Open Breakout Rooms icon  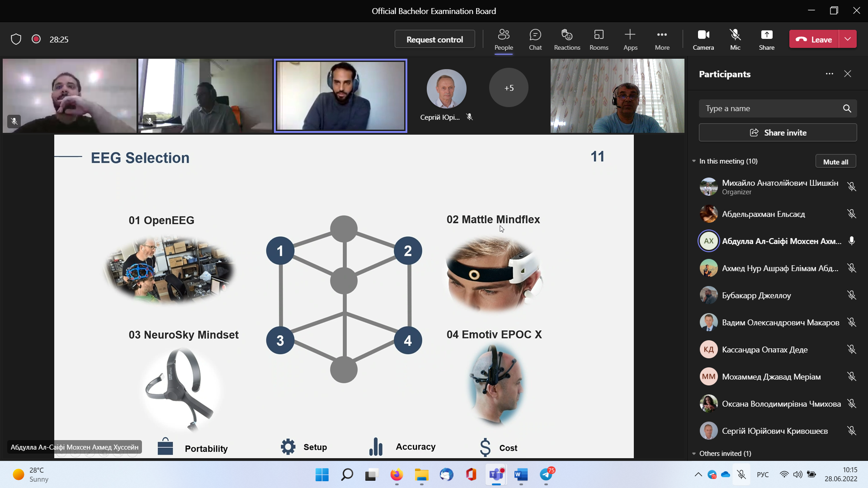click(x=599, y=35)
